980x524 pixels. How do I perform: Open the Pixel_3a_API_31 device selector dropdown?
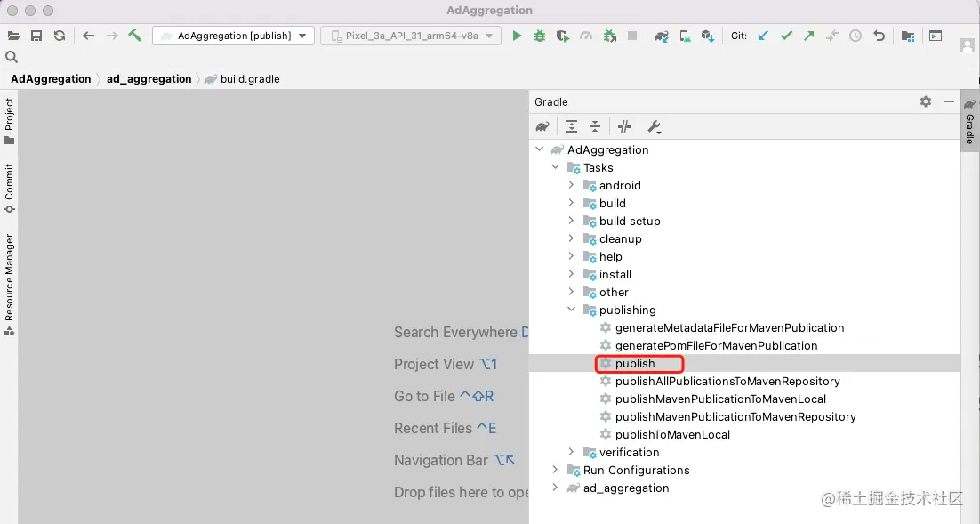(411, 36)
